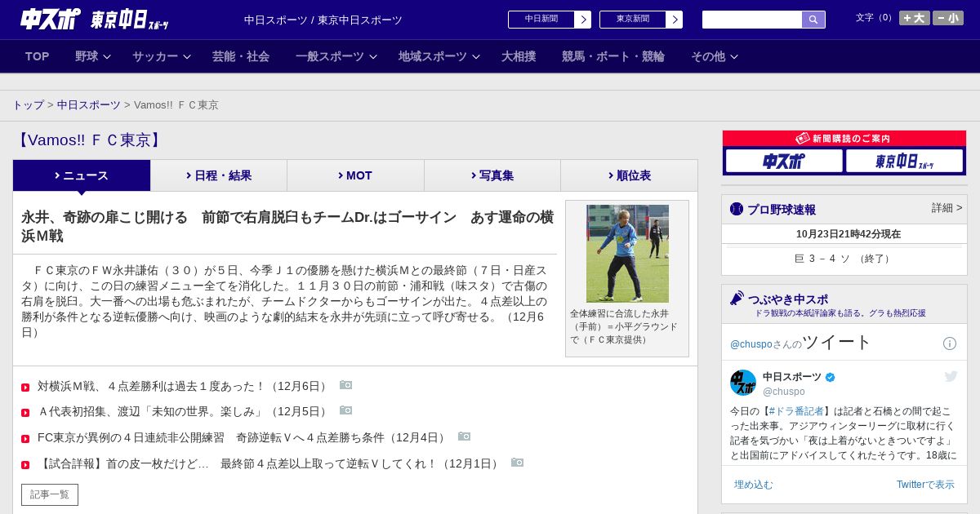Select the ニュース tab
The height and width of the screenshot is (514, 980).
[x=82, y=175]
